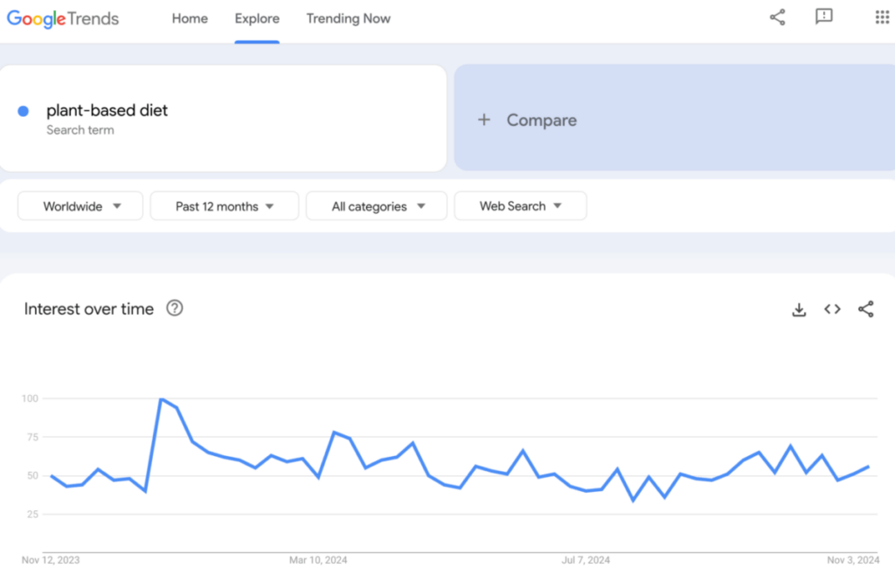
Task: Click the Nov 3, 2024 axis label
Action: coord(853,560)
